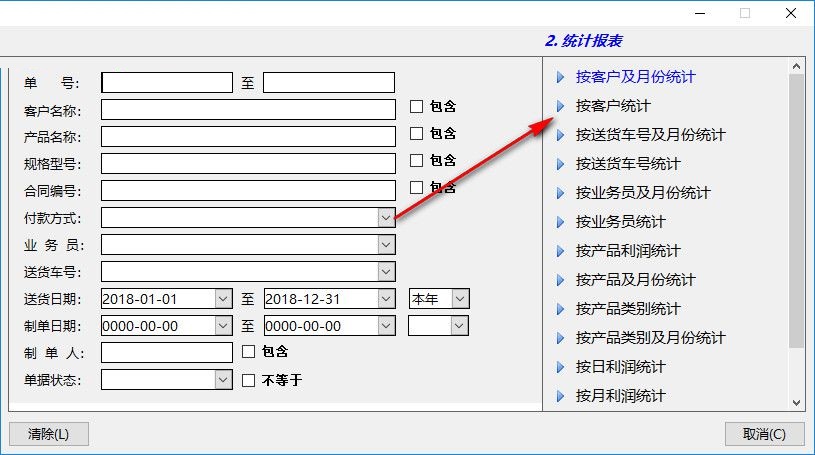Focus the 制单人 text field
Image resolution: width=815 pixels, height=455 pixels.
[x=167, y=353]
